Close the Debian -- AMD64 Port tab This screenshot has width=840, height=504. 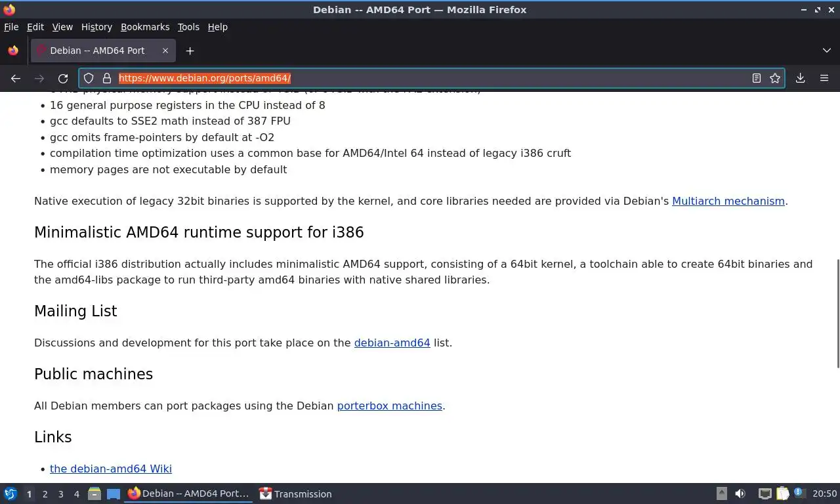[x=165, y=51]
